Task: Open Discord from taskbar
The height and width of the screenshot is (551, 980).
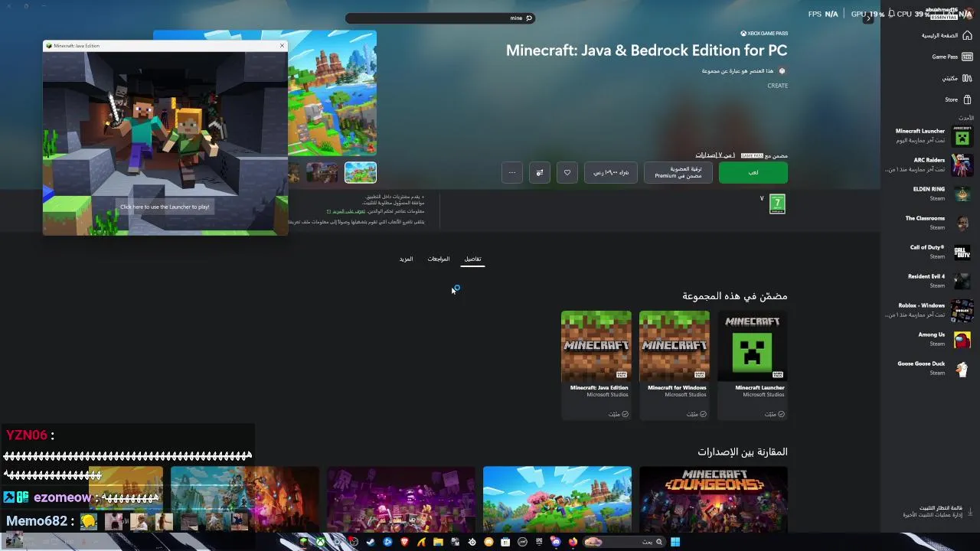Action: click(556, 542)
